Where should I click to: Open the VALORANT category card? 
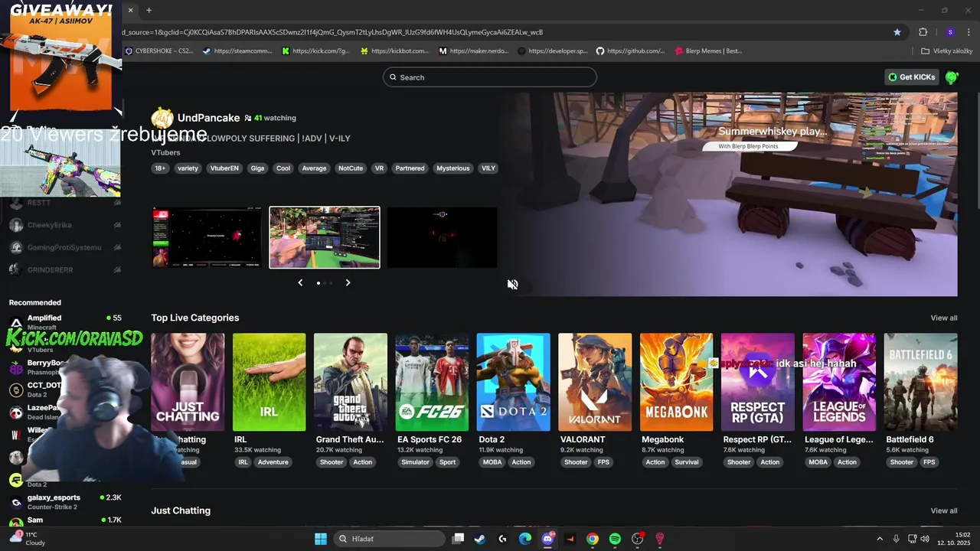pyautogui.click(x=595, y=382)
